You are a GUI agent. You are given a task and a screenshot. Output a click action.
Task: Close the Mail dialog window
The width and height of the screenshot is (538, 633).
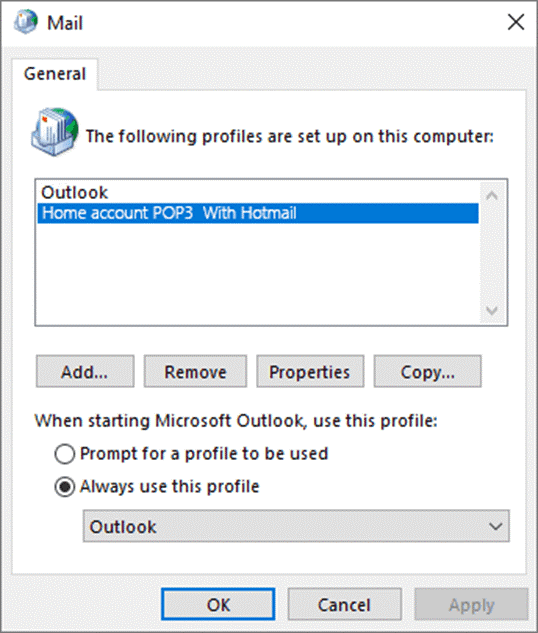pos(516,22)
